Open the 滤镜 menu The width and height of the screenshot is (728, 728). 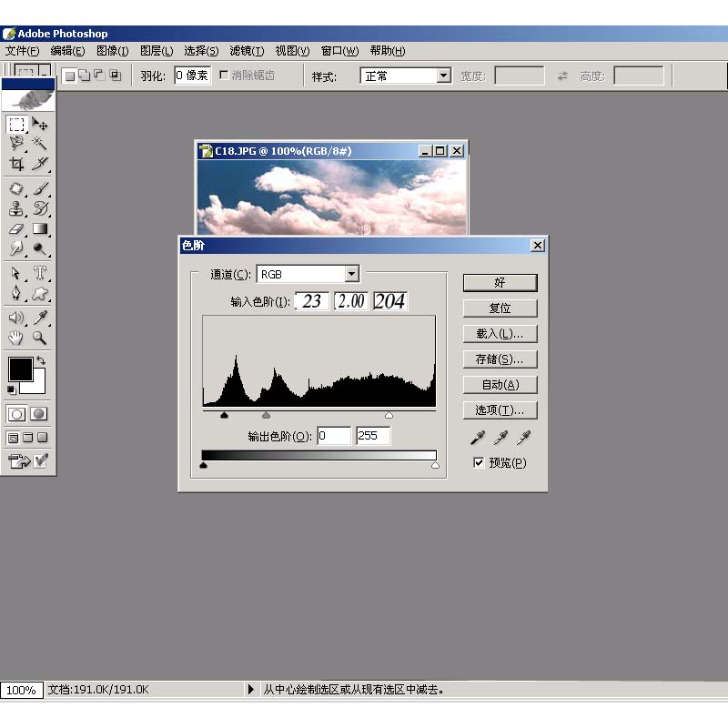click(247, 51)
